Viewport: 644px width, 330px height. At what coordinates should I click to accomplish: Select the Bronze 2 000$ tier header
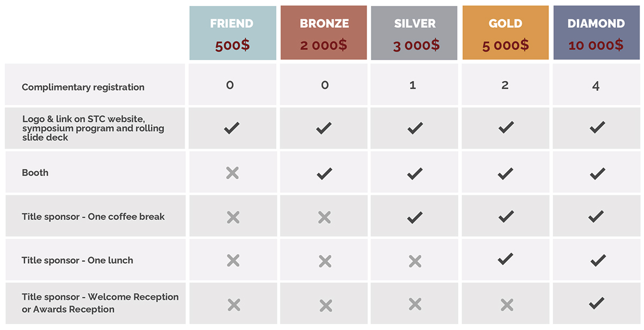(x=324, y=33)
